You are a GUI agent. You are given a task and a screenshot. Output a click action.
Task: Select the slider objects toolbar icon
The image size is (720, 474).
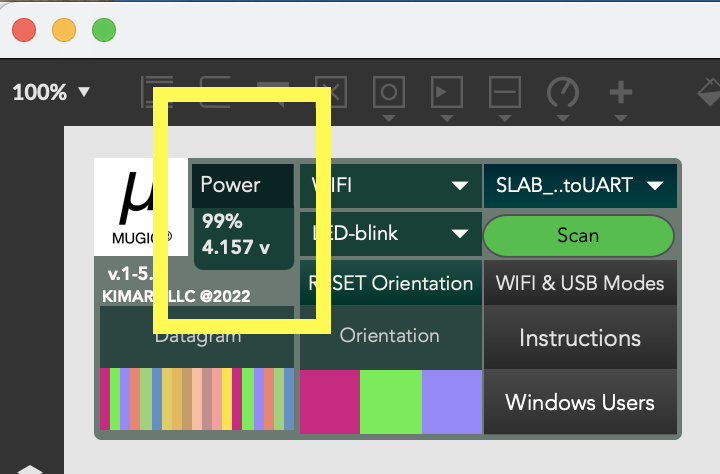point(505,93)
